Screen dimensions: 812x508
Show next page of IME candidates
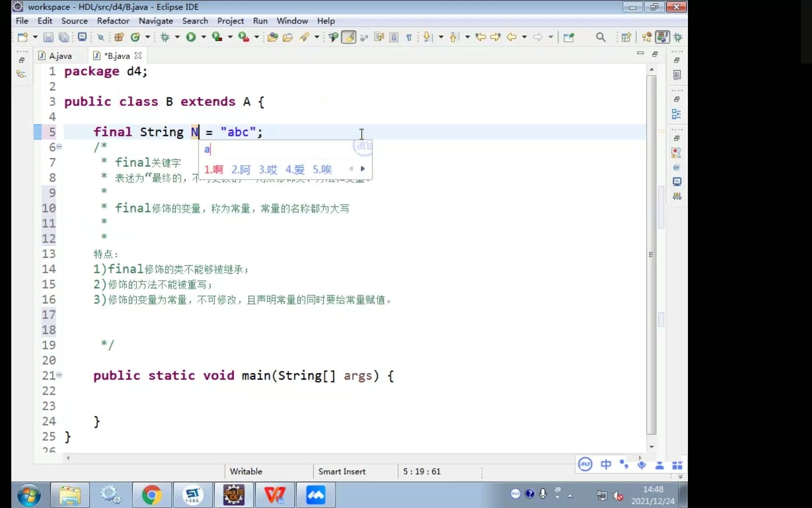click(363, 168)
